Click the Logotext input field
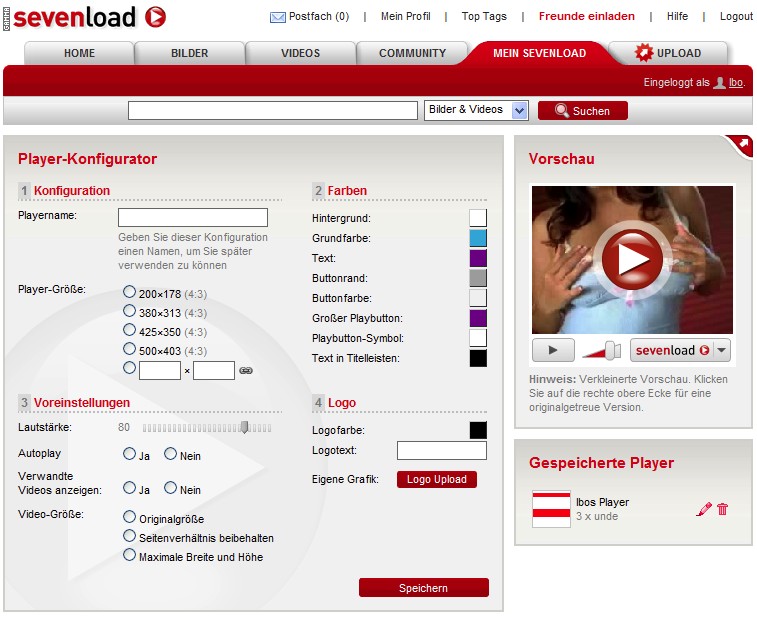Screen dimensions: 757x620 [x=442, y=451]
